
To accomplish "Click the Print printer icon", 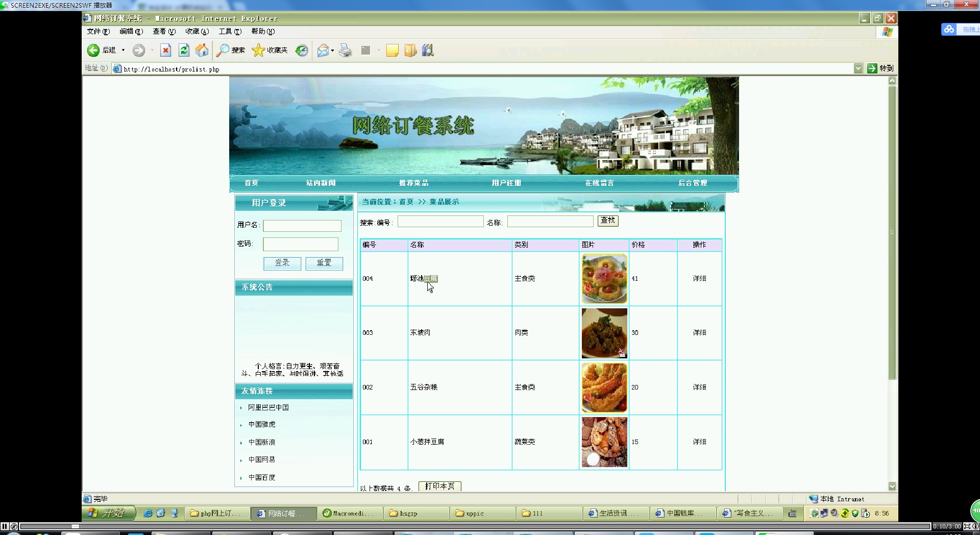I will click(x=346, y=50).
